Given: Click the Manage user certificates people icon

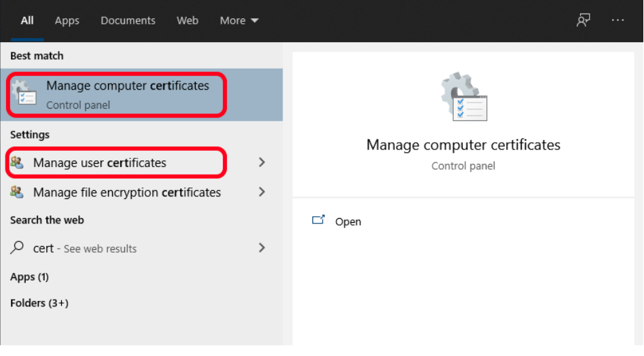Looking at the screenshot, I should [x=18, y=163].
